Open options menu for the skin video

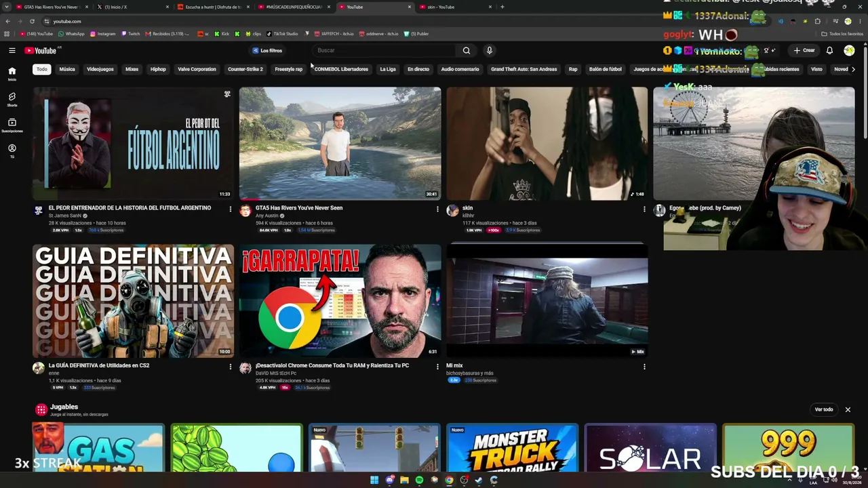point(644,209)
